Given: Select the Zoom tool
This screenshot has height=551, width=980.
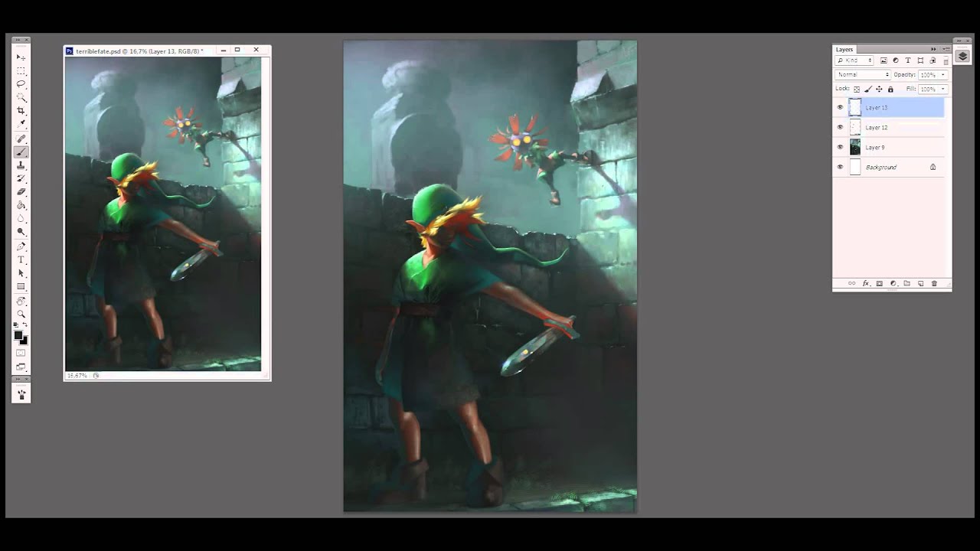Looking at the screenshot, I should (x=21, y=314).
